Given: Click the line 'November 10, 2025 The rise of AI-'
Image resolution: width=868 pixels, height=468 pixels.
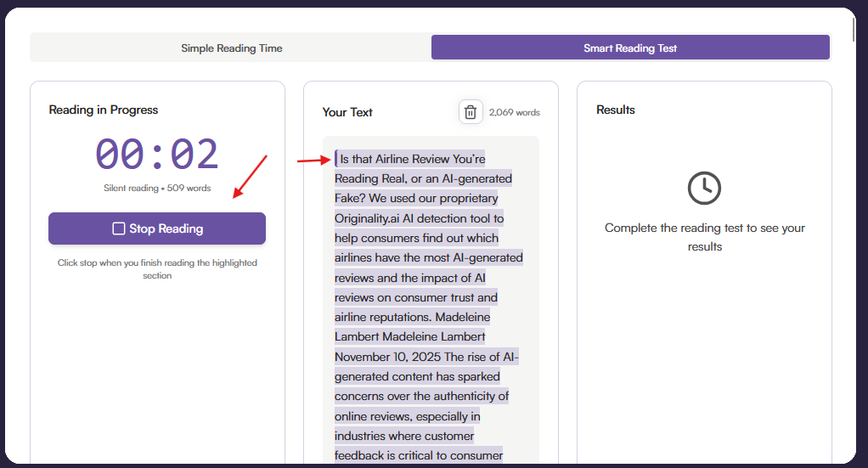Looking at the screenshot, I should (426, 357).
